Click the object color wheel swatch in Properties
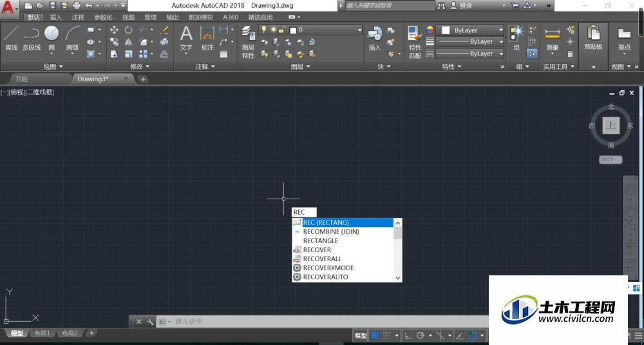The image size is (644, 345). click(430, 30)
